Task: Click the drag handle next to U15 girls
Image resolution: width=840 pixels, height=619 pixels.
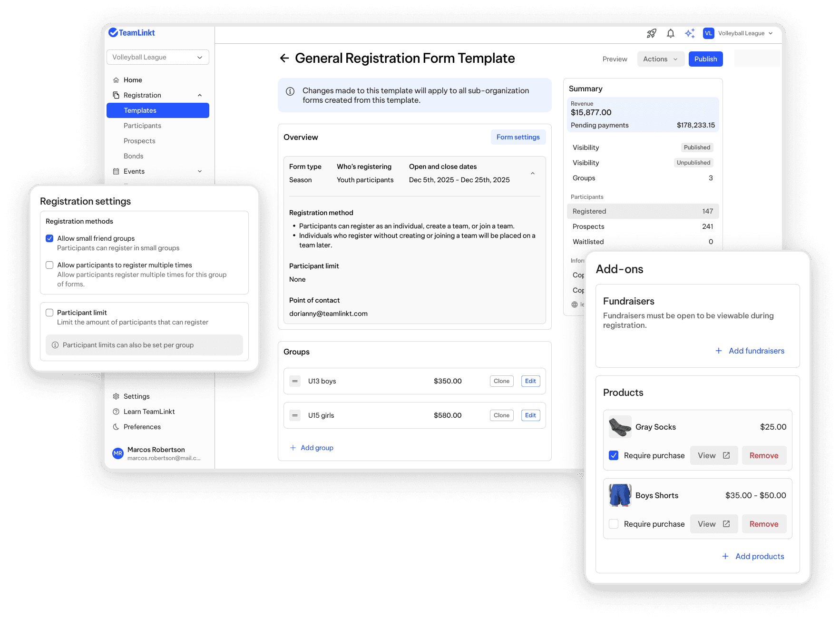Action: 295,415
